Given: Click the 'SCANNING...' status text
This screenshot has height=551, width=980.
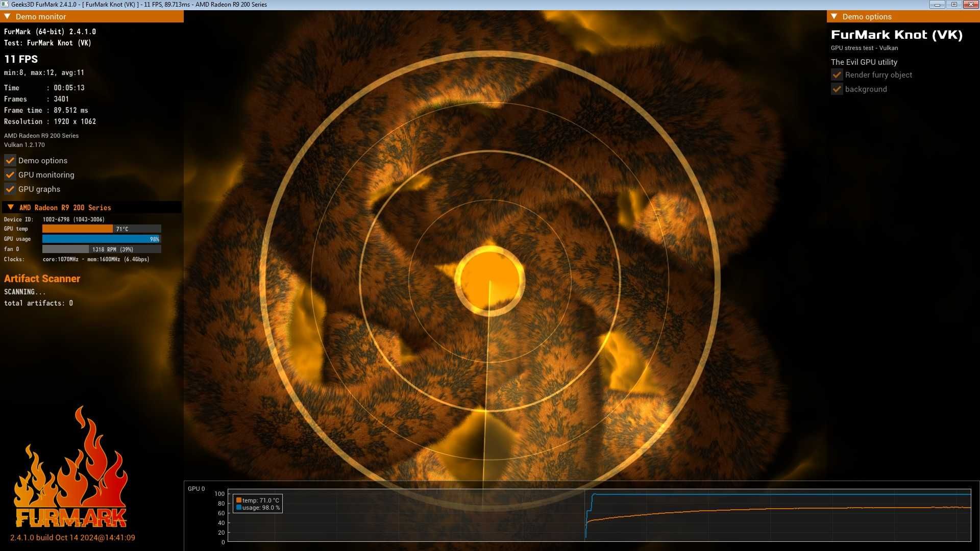Looking at the screenshot, I should pyautogui.click(x=25, y=292).
